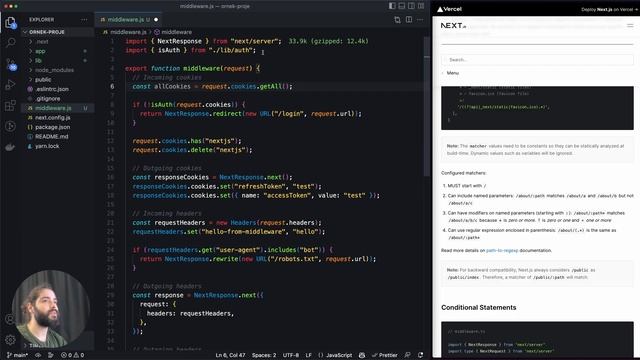Select middleware.js in the file tree
Image resolution: width=640 pixels, height=360 pixels.
point(58,108)
